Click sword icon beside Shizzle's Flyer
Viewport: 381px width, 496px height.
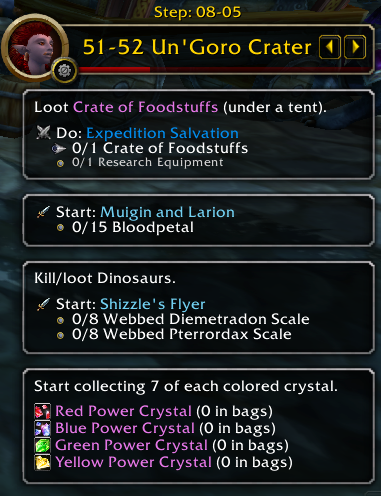click(x=43, y=304)
